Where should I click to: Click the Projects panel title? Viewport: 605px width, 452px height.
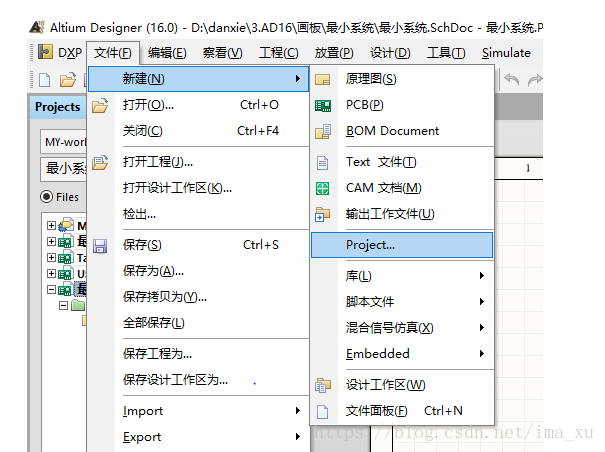click(58, 107)
